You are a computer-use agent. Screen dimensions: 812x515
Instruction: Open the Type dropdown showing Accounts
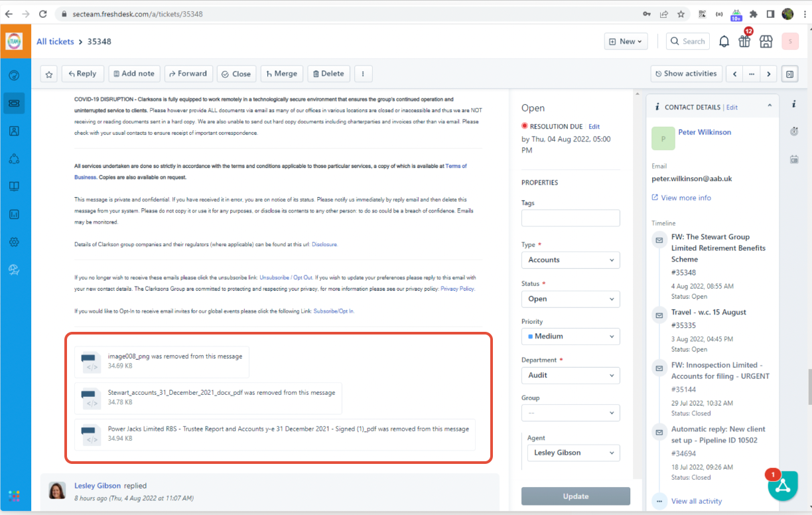(x=571, y=259)
